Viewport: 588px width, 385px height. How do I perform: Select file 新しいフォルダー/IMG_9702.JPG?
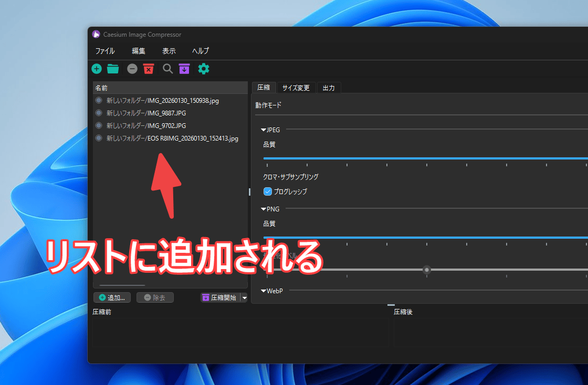point(146,125)
